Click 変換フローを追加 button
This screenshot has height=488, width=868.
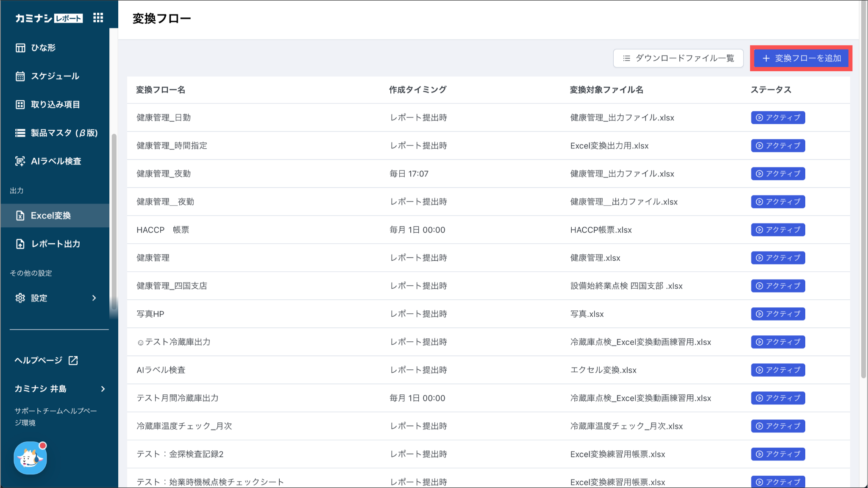tap(801, 58)
